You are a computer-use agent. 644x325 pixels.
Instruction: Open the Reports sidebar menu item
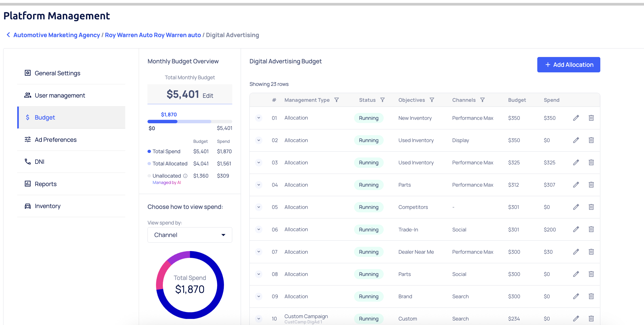(x=46, y=184)
